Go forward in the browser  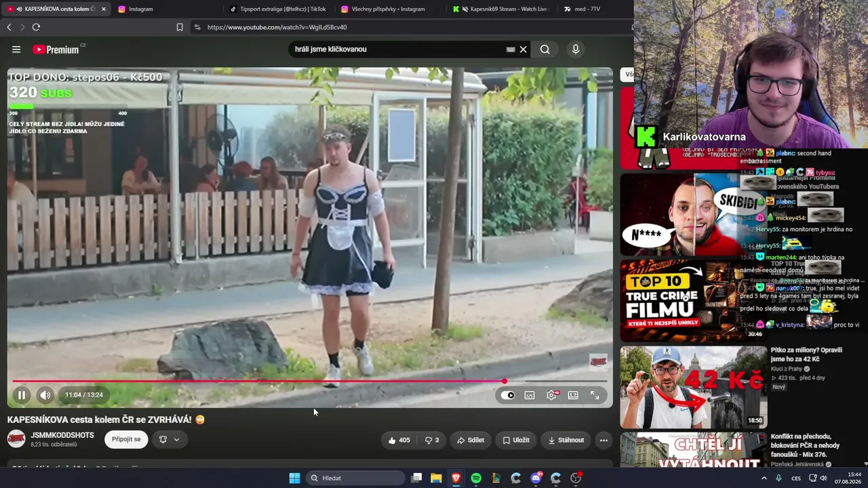pyautogui.click(x=22, y=27)
